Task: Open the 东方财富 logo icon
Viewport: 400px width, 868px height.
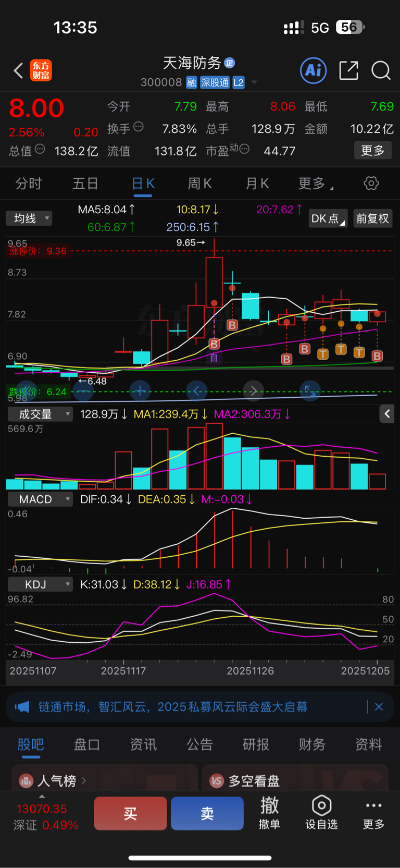Action: pyautogui.click(x=41, y=70)
